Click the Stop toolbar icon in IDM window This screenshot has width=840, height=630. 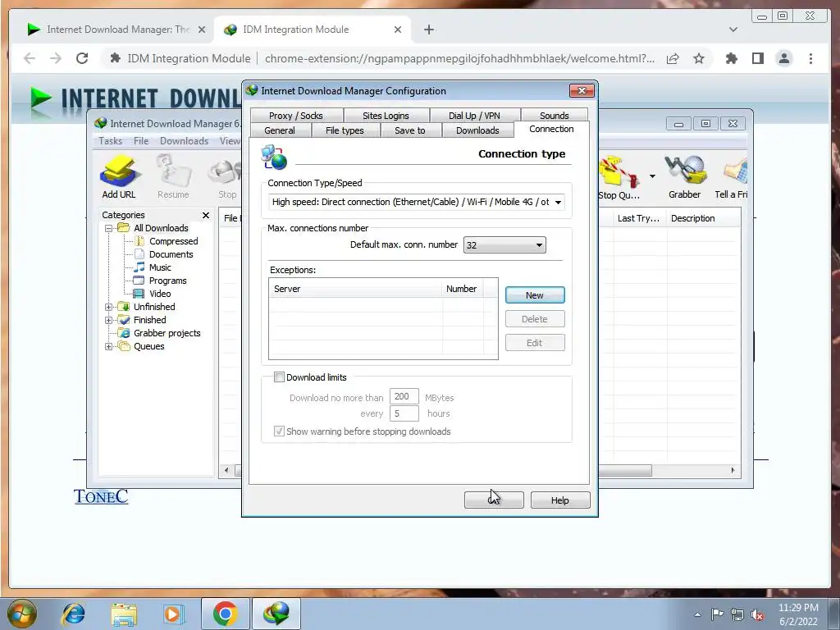pos(227,177)
